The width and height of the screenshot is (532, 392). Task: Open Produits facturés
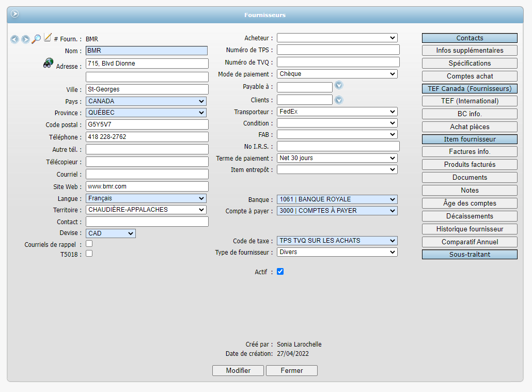click(470, 165)
